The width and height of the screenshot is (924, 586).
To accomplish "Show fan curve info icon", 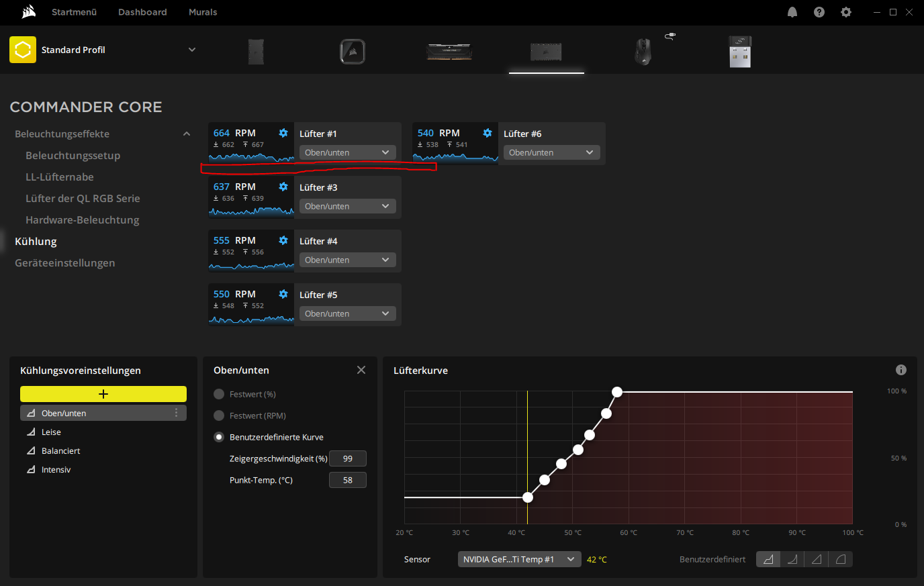I will point(901,370).
